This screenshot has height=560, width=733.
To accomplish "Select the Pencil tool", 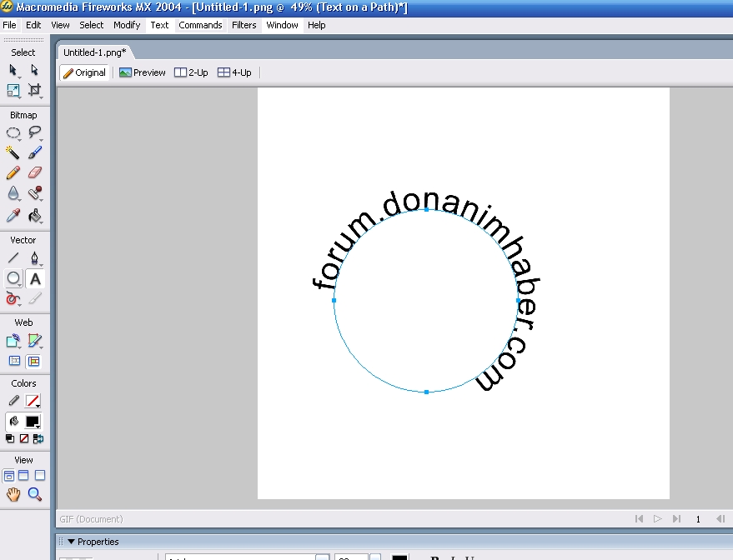I will point(13,172).
